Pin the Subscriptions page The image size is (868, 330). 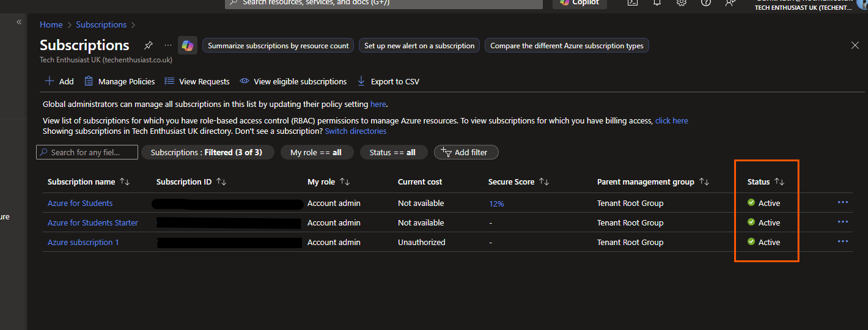(148, 46)
